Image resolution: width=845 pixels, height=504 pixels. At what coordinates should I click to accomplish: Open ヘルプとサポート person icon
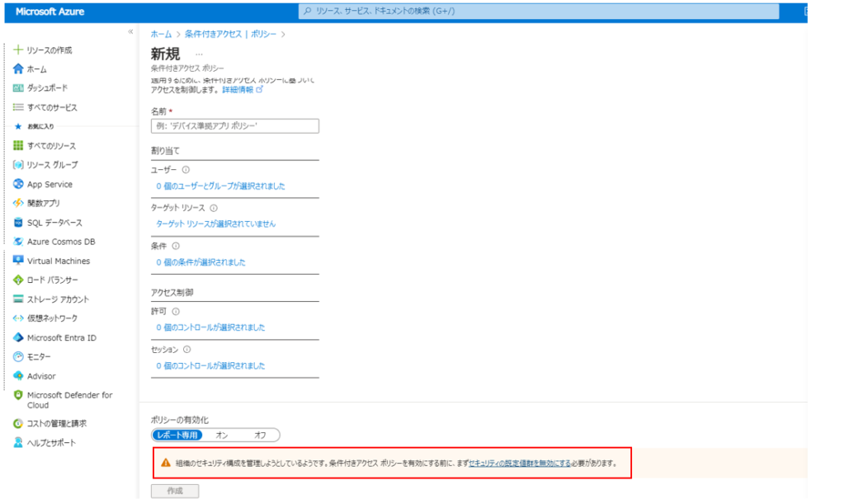[18, 443]
